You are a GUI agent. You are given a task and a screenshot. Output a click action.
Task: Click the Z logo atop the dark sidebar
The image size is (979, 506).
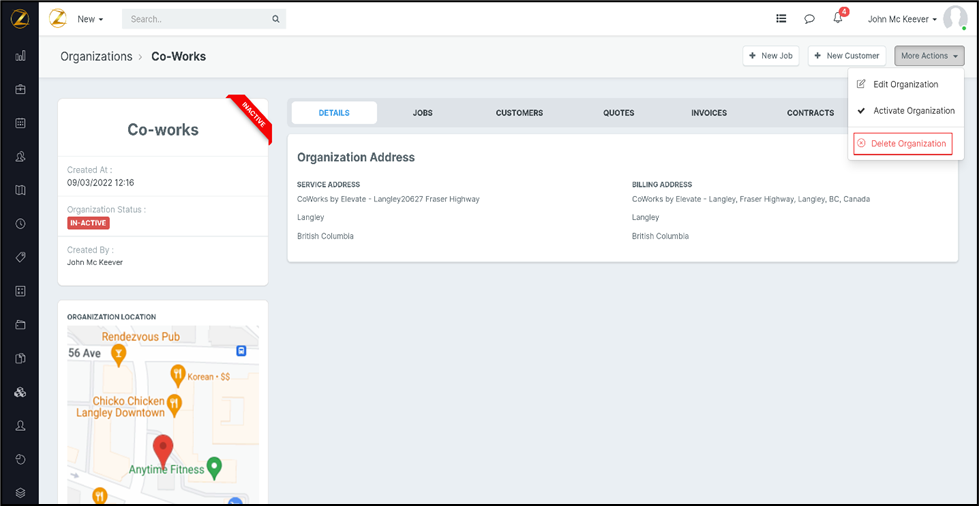(20, 19)
